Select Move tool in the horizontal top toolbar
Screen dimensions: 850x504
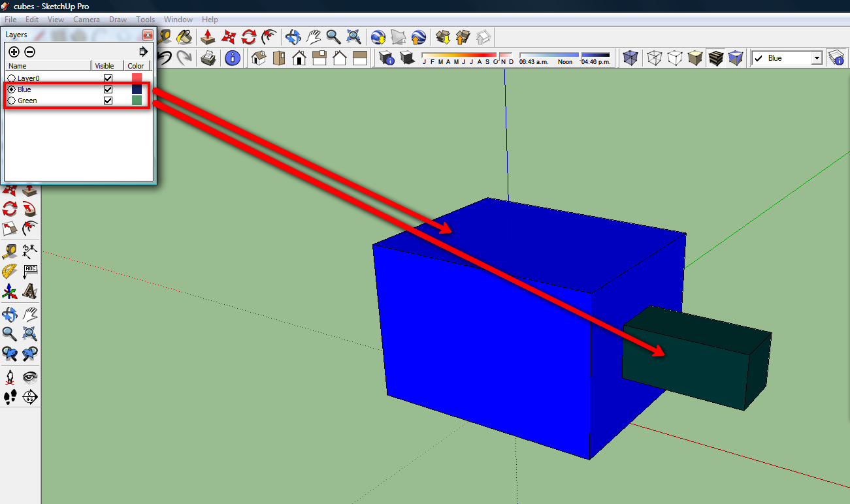(228, 36)
